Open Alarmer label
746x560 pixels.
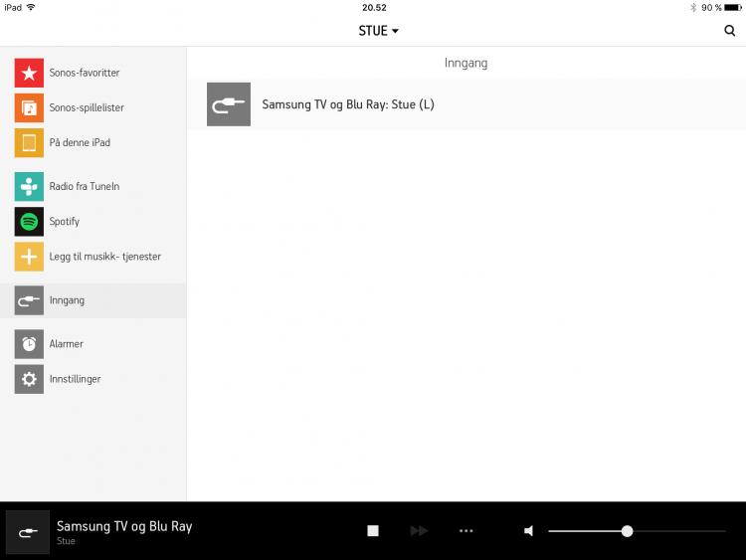[66, 344]
